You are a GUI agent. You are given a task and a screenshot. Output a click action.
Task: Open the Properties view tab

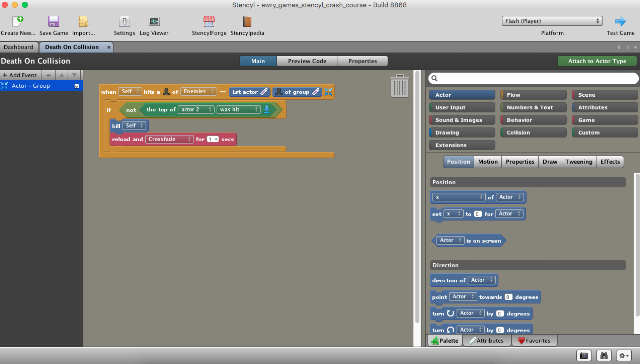pos(362,61)
